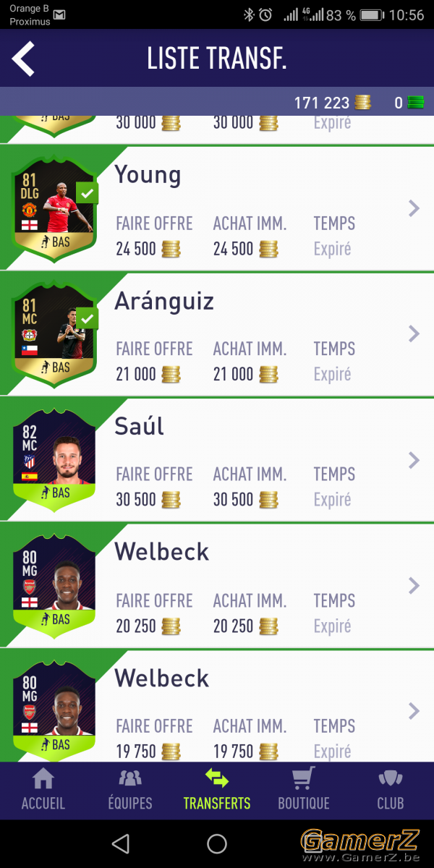This screenshot has width=434, height=868.
Task: Switch to the BOUTIQUE tab label
Action: pos(304,803)
